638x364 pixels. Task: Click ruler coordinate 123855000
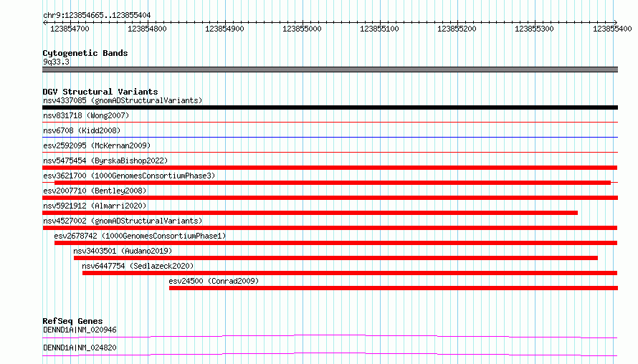[302, 29]
